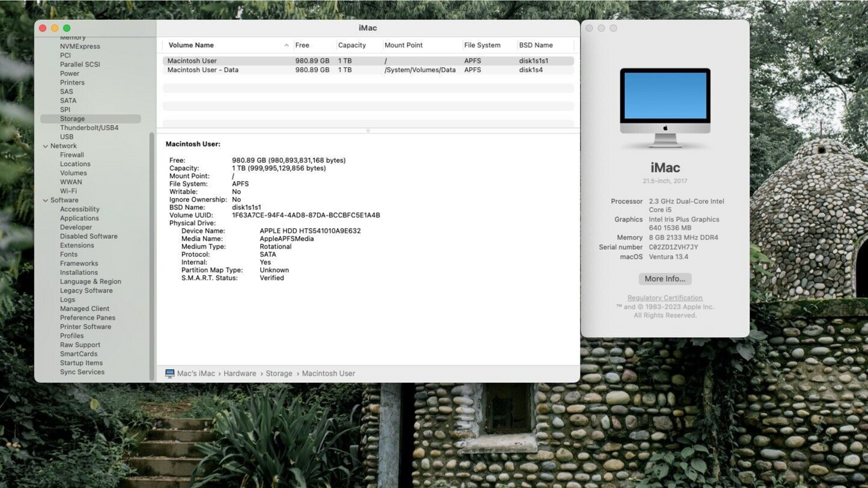Click the iMac product image thumbnail

click(665, 108)
